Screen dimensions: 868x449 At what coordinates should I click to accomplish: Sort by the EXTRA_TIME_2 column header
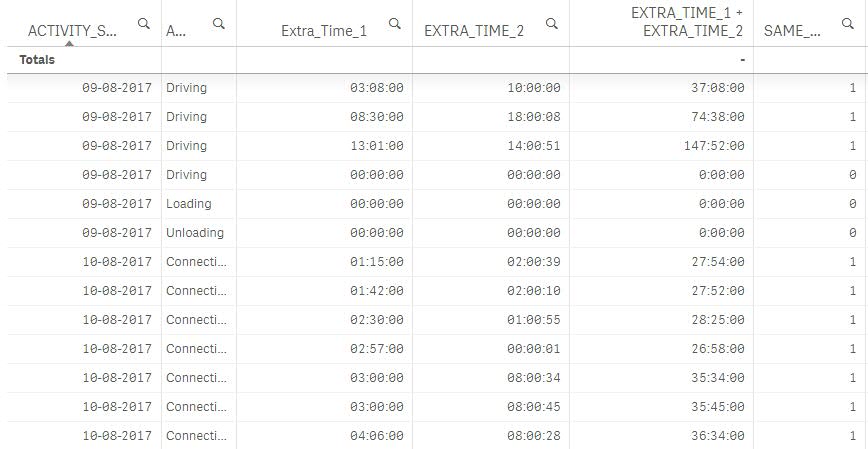473,31
